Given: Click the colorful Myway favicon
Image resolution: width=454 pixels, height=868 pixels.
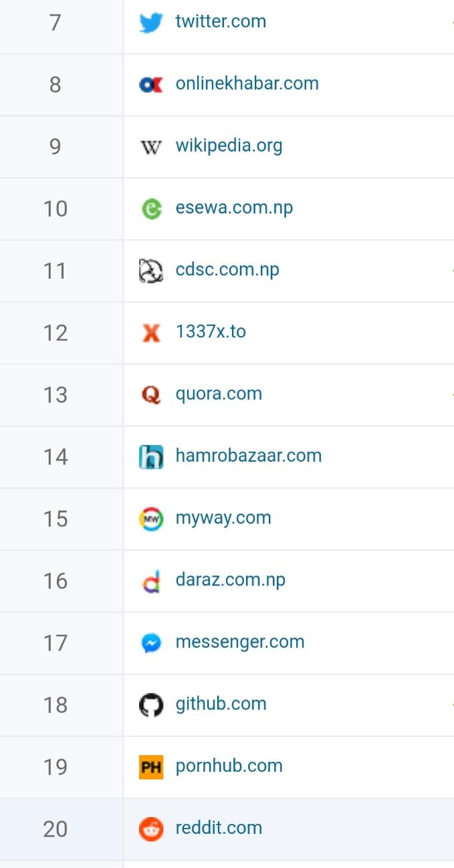Looking at the screenshot, I should (x=151, y=518).
